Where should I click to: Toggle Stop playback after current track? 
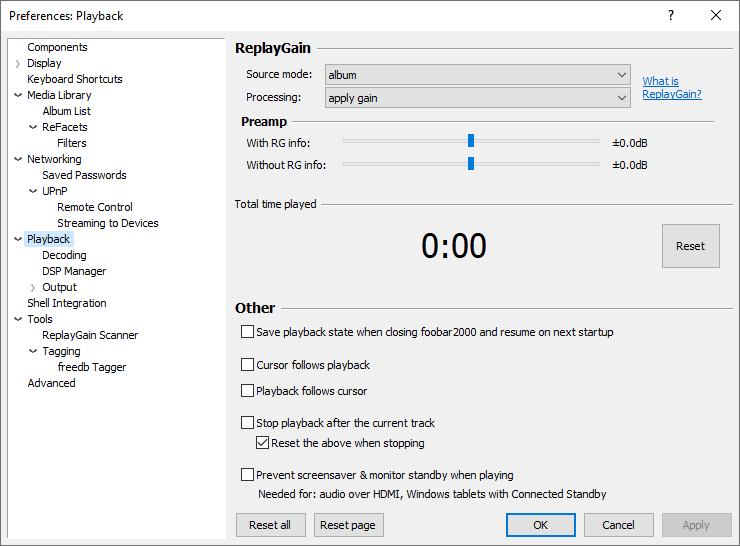248,423
